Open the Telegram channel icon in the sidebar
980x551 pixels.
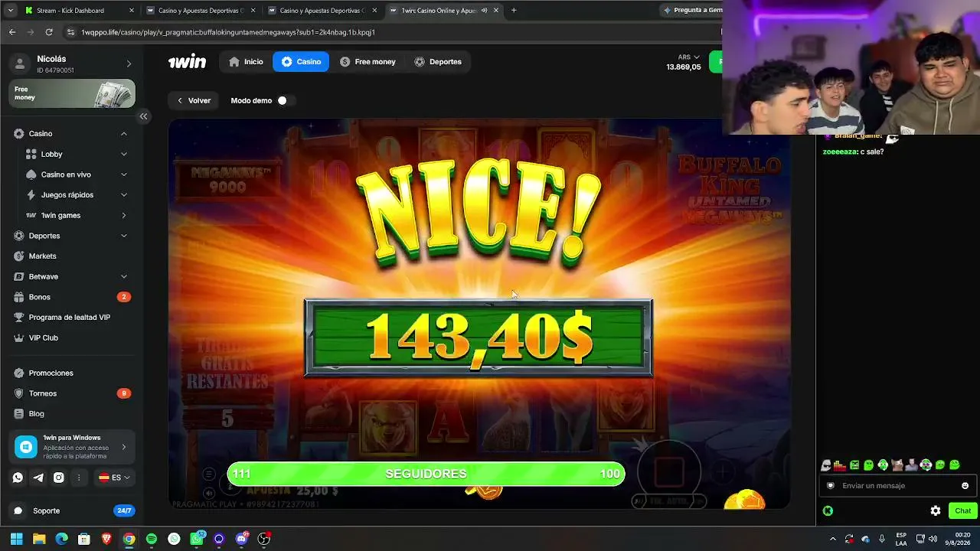click(x=38, y=478)
